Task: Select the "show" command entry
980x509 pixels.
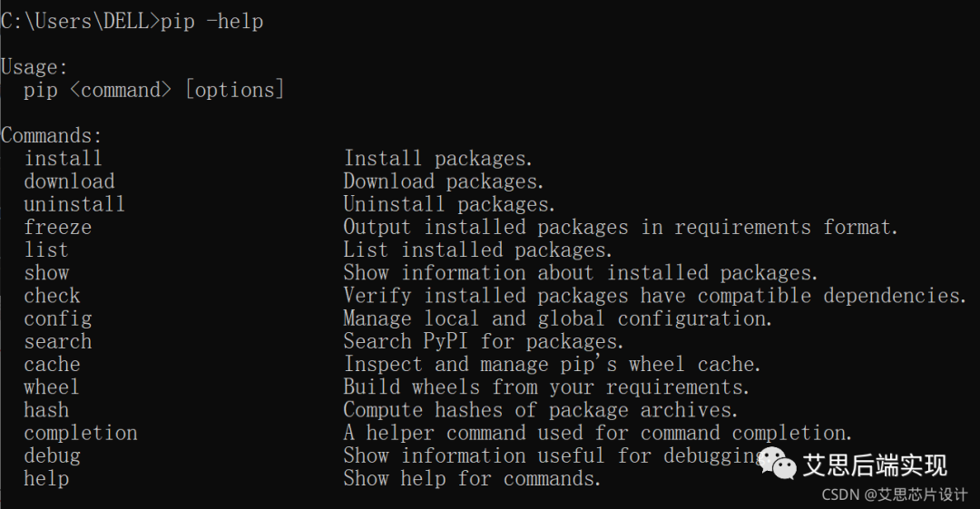Action: (x=46, y=273)
